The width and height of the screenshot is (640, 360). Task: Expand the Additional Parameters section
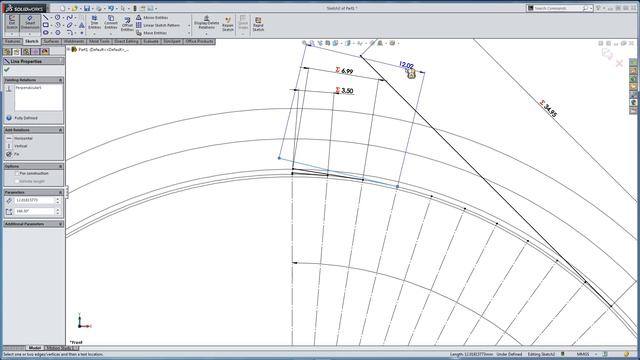60,224
